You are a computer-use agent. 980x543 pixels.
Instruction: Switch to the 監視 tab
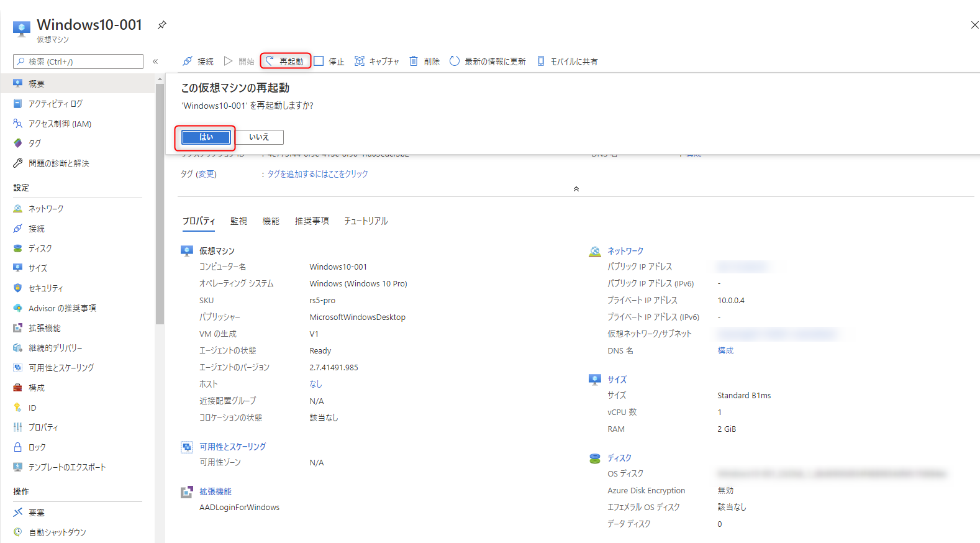tap(238, 221)
